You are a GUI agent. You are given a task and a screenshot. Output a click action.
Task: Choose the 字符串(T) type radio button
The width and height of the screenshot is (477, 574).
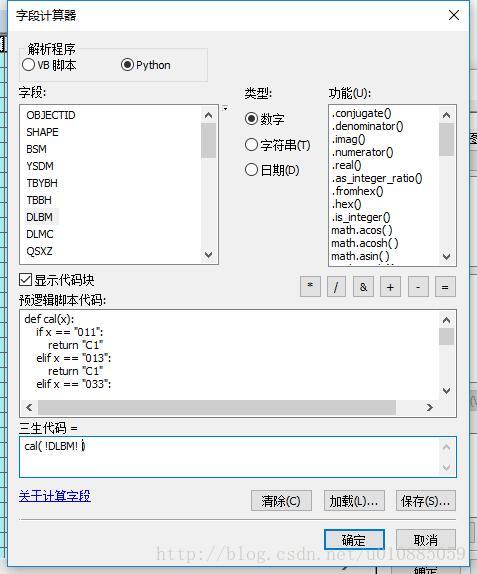tap(251, 145)
